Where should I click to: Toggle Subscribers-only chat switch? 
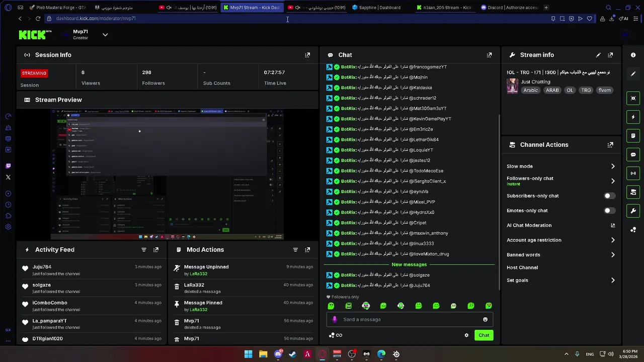click(609, 196)
